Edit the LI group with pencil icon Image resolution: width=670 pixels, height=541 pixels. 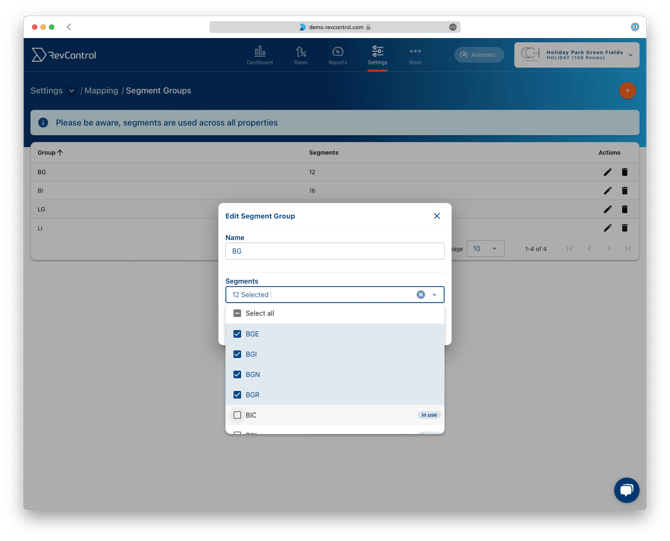(607, 228)
